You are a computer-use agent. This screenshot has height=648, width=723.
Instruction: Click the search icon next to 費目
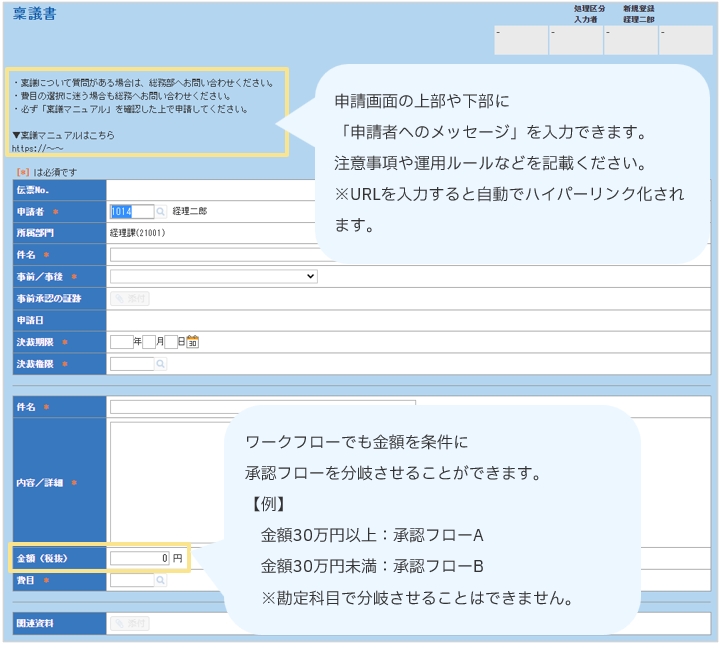161,580
